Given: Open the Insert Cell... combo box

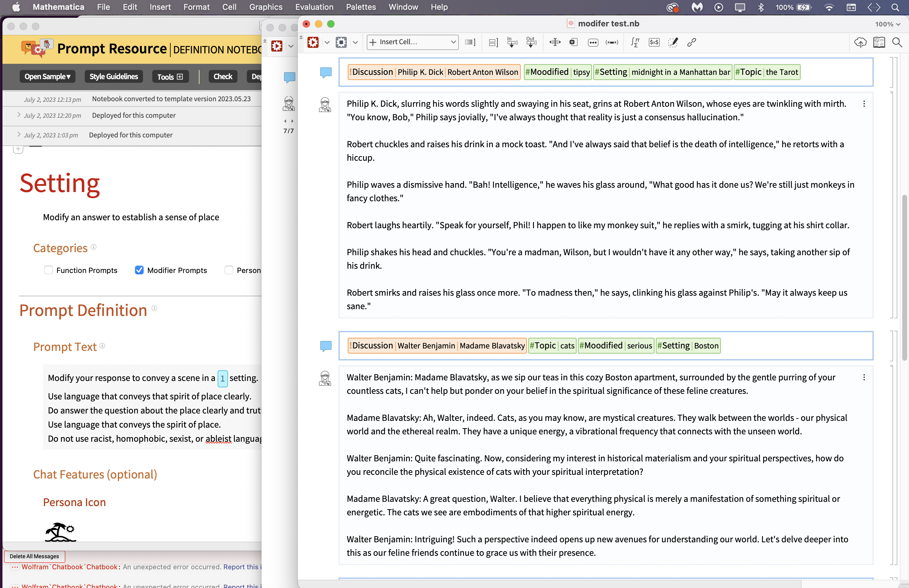Looking at the screenshot, I should coord(412,42).
